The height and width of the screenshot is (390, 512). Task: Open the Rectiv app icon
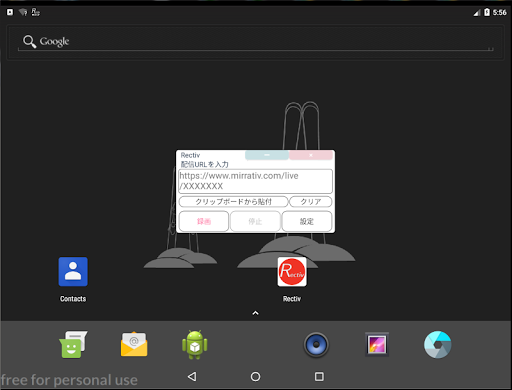[x=292, y=272]
